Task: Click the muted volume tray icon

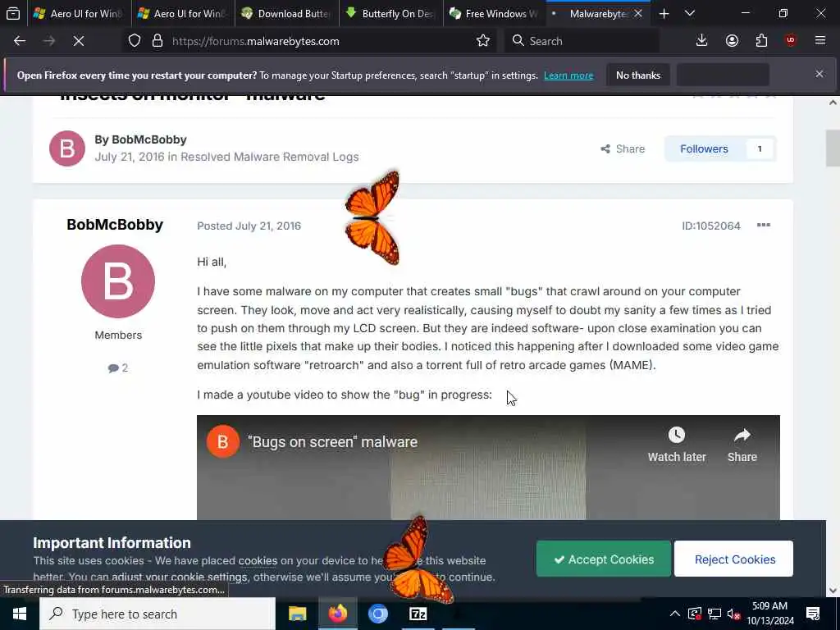Action: (734, 614)
